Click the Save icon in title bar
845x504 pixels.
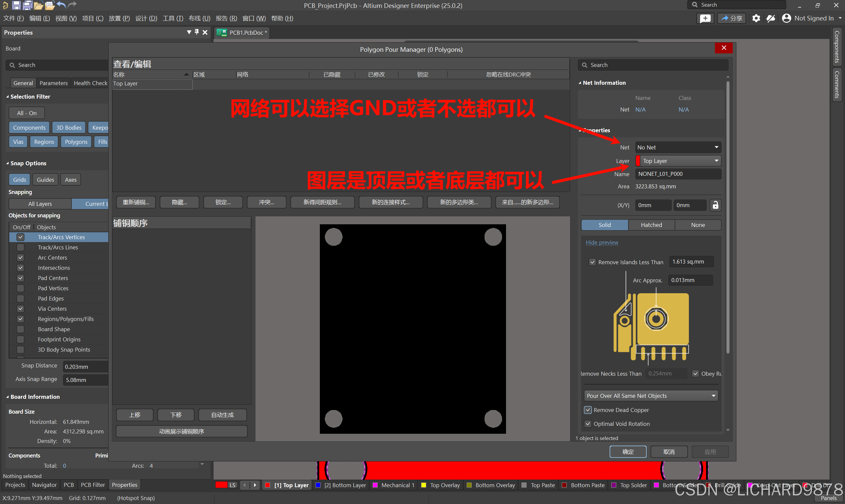tap(16, 5)
